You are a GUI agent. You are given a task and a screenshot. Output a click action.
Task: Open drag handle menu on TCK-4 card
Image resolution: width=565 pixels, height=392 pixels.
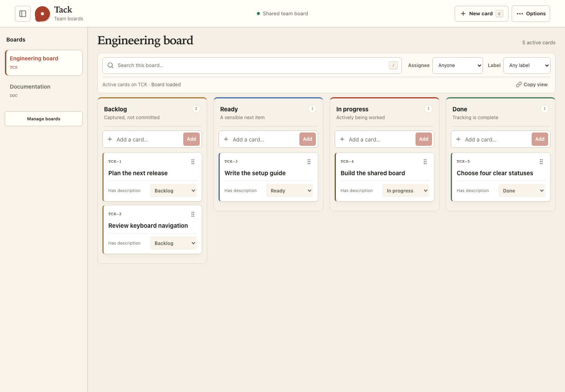(425, 162)
